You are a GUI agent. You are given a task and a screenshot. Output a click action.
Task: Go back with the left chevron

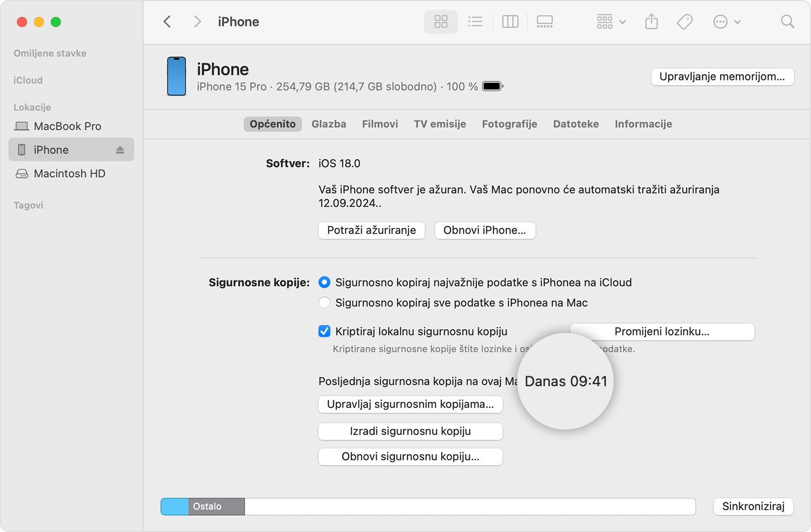(x=167, y=21)
